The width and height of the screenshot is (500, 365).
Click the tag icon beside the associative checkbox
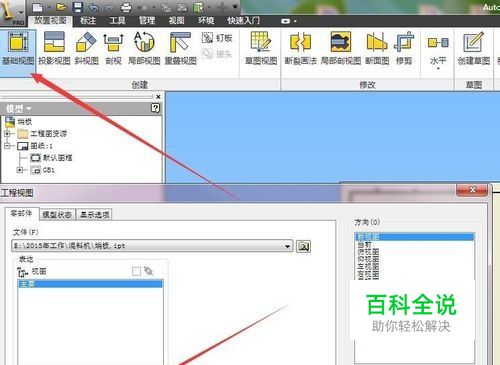coord(148,271)
